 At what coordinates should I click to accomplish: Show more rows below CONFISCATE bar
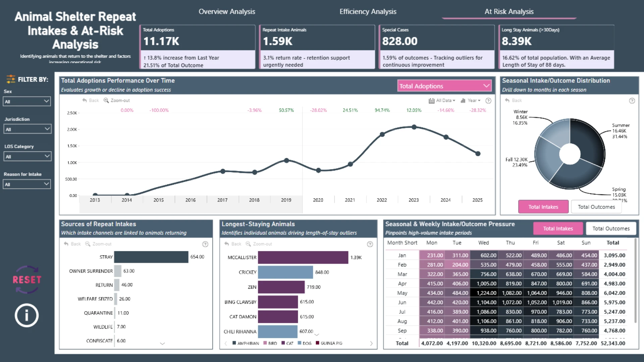(162, 344)
